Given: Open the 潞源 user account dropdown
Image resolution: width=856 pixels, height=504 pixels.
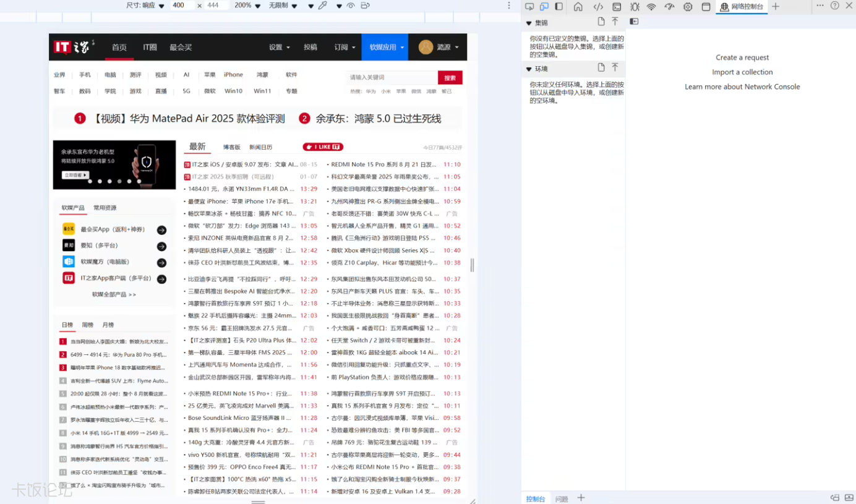Looking at the screenshot, I should coord(439,47).
